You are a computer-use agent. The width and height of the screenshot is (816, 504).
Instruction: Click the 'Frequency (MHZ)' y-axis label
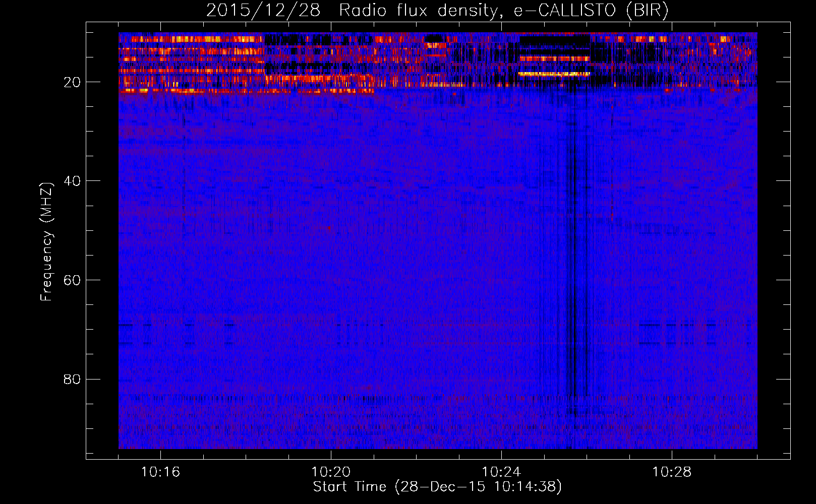[46, 242]
